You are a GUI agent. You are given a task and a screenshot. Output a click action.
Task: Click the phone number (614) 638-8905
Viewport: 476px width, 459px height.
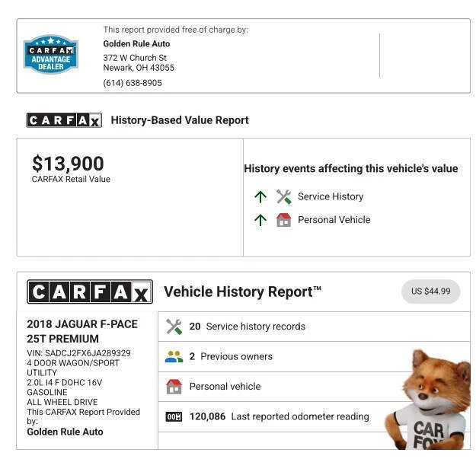133,83
